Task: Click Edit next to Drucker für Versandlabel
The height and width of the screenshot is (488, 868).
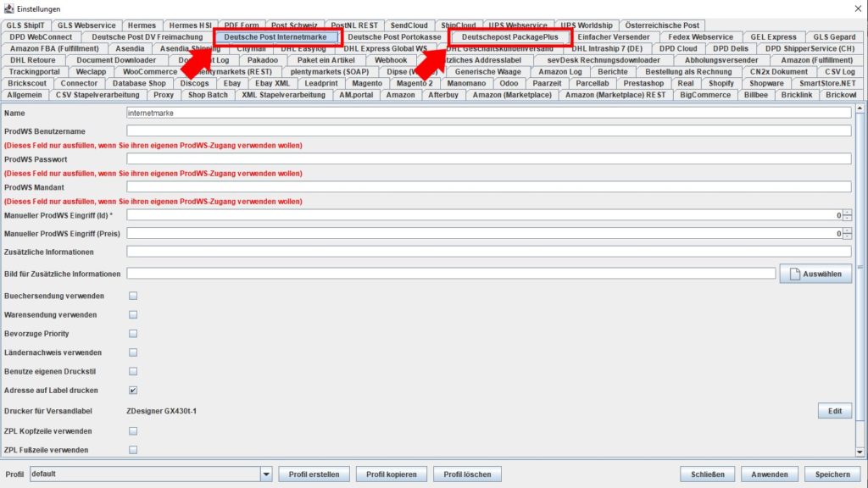Action: point(835,411)
